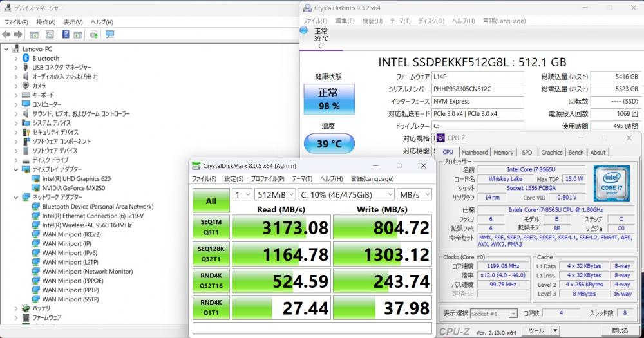Run the SEQ128K Q32T1 benchmark
The width and height of the screenshot is (644, 338).
click(211, 254)
